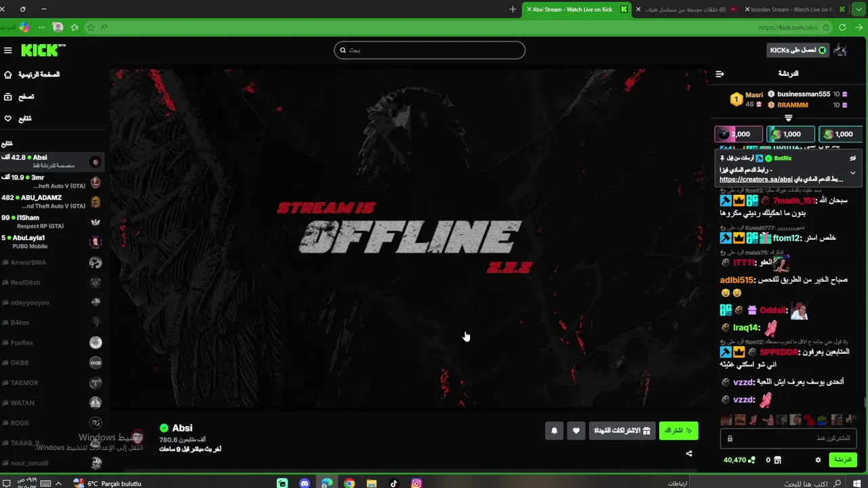Select the AbuLayla1 channel in sidebar
868x488 pixels.
click(x=52, y=241)
